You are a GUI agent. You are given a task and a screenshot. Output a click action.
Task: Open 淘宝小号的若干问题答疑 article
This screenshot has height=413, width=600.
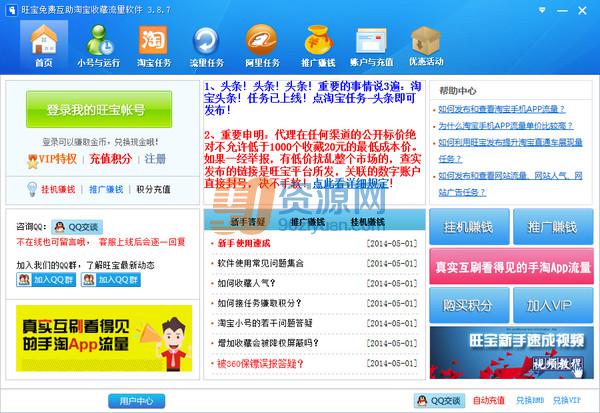pos(265,323)
